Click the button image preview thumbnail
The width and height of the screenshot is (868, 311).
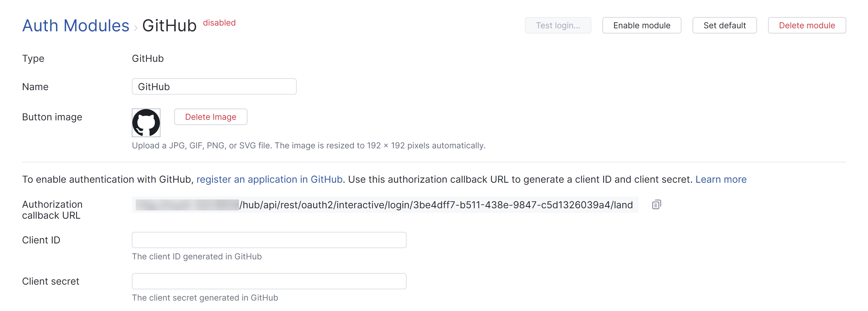(146, 123)
